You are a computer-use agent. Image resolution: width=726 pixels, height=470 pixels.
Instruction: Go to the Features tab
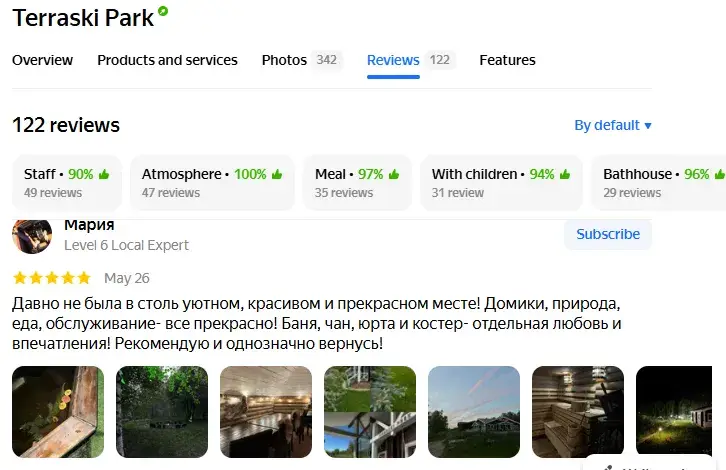click(507, 60)
